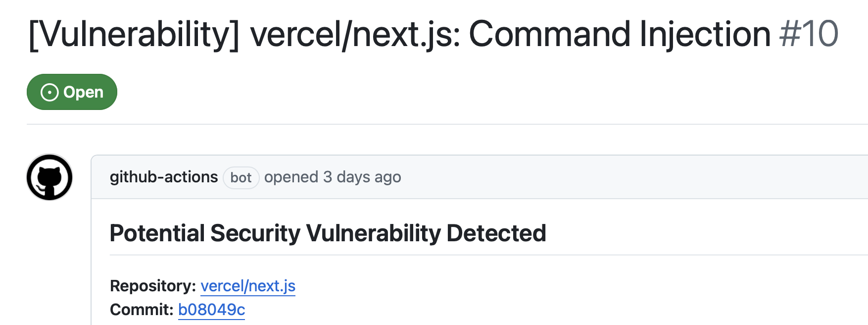
Task: Click the word "opened" in comment header
Action: pyautogui.click(x=291, y=177)
